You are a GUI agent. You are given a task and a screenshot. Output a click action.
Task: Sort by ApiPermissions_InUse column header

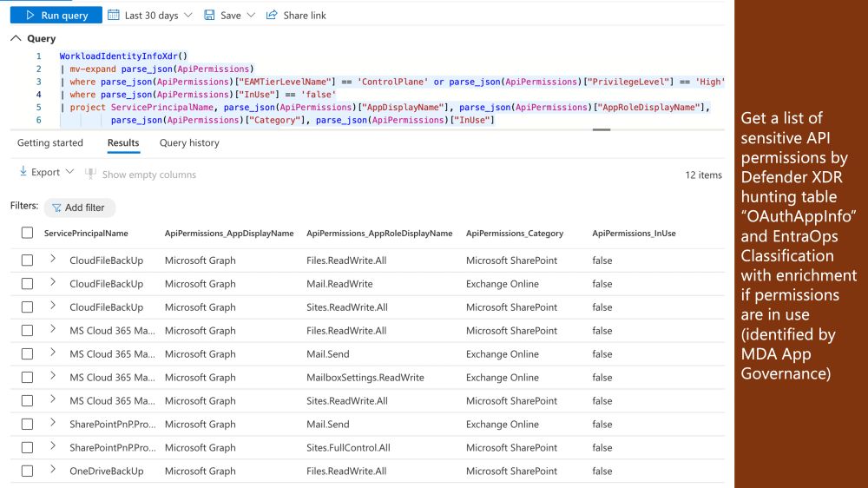[x=634, y=234]
